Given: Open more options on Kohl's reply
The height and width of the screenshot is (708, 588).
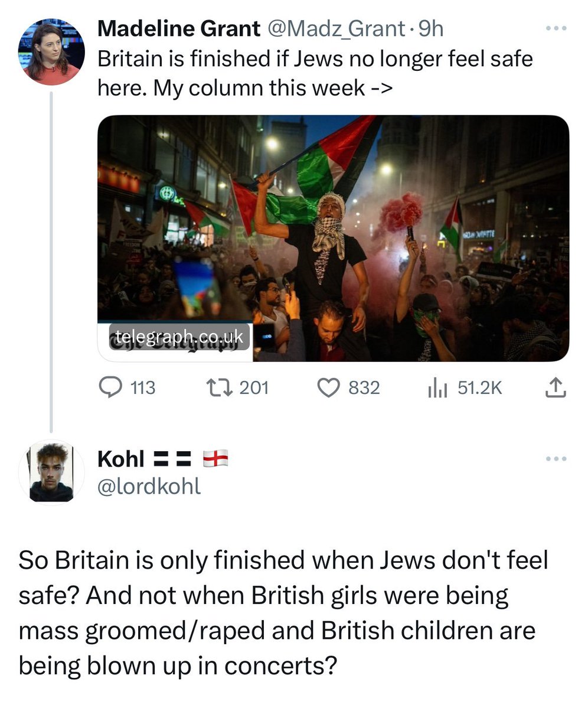Looking at the screenshot, I should coord(555,459).
